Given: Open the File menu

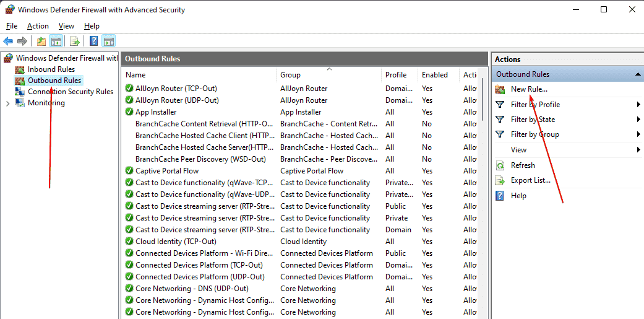Looking at the screenshot, I should (x=12, y=26).
